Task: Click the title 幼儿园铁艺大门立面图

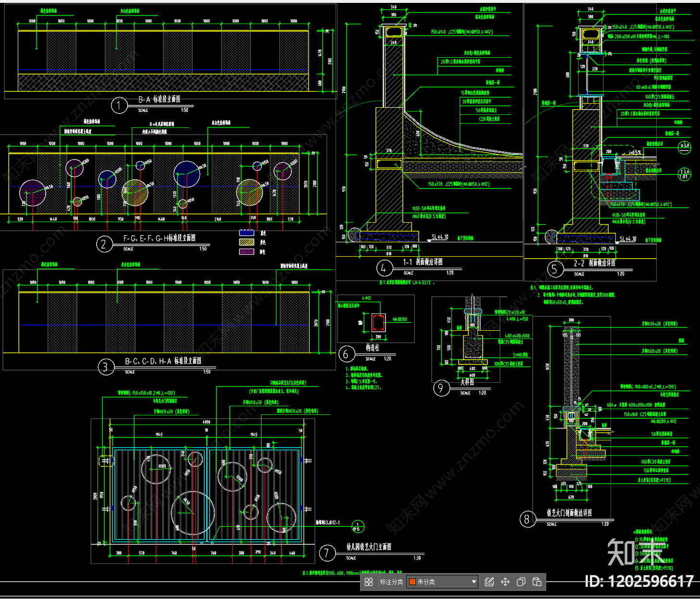Action: [x=369, y=547]
